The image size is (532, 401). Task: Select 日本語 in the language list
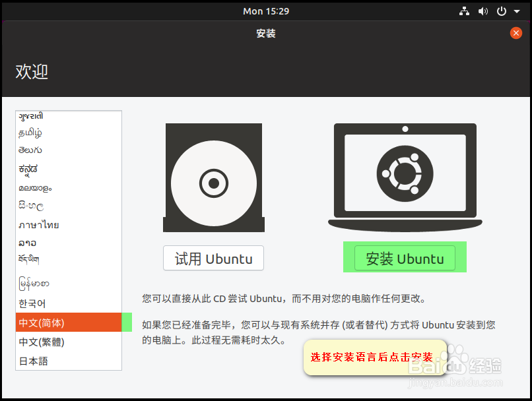[x=69, y=361]
